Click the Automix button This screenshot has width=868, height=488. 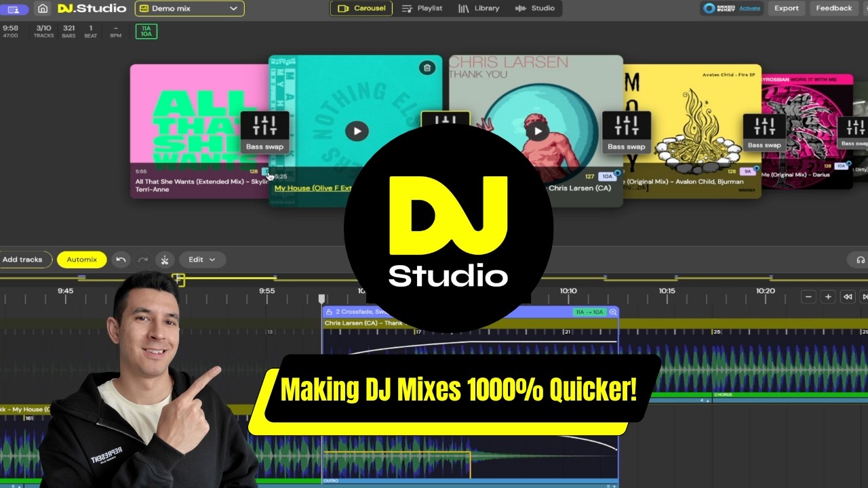click(82, 260)
